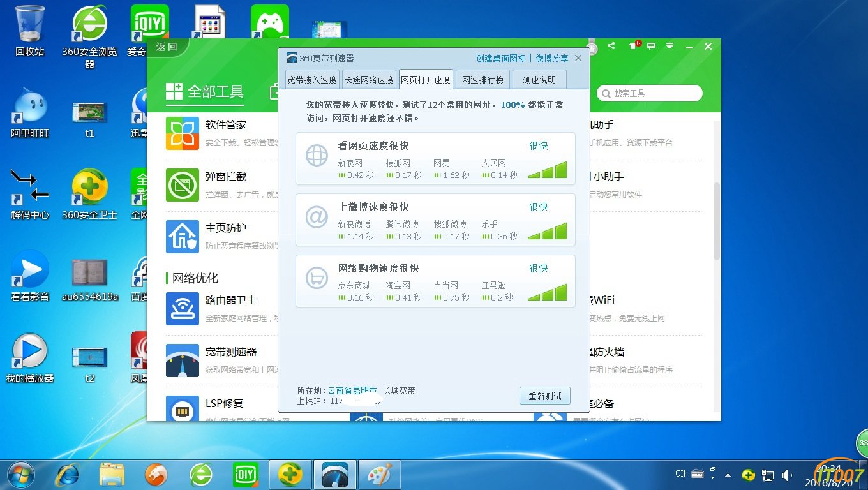Screen dimensions: 868x490
Task: Switch to the 宽带接入速度 tab
Action: (312, 80)
